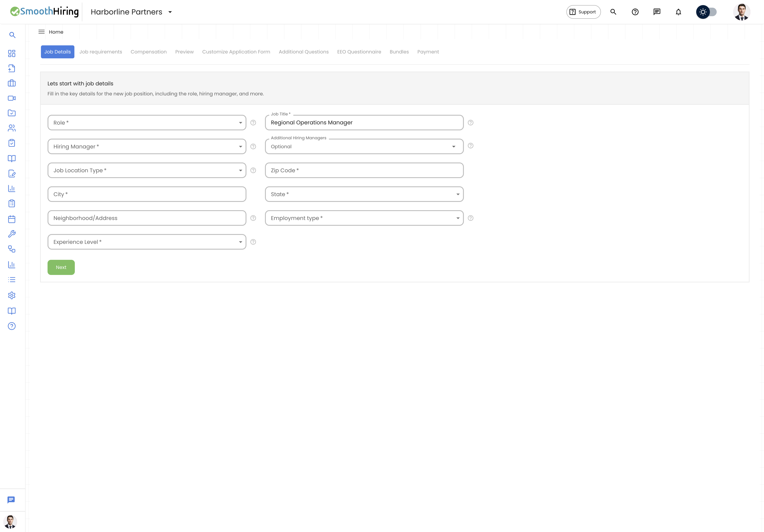This screenshot has width=764, height=532.
Task: Open the Bundles tab
Action: click(399, 52)
